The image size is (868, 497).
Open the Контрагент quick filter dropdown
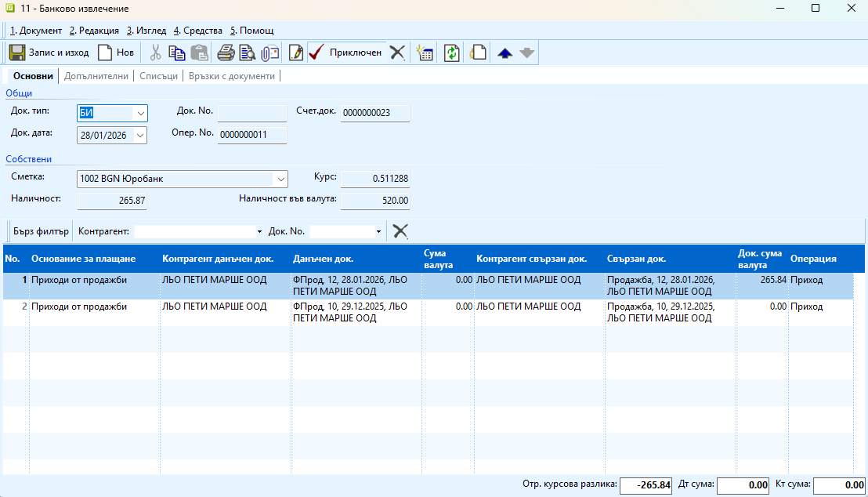259,231
